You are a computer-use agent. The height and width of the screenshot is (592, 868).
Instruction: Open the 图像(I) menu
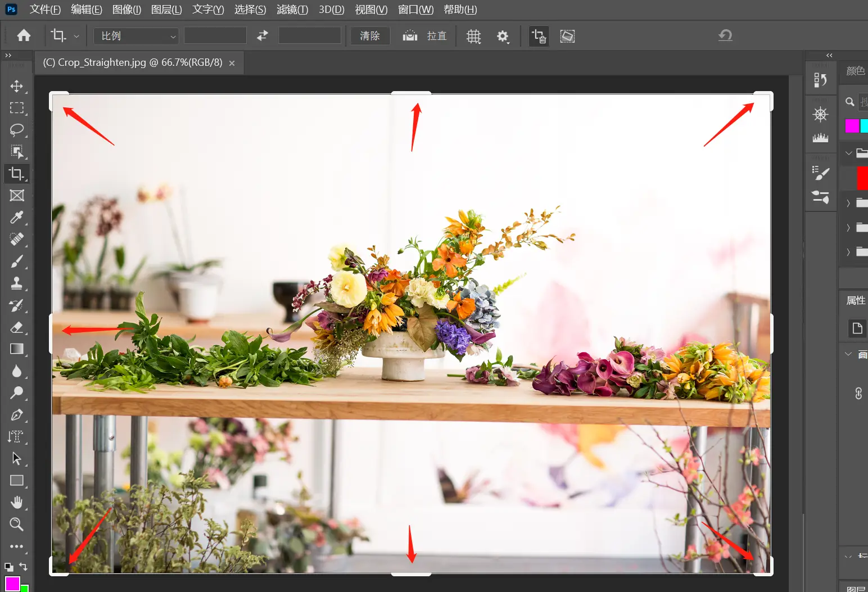pyautogui.click(x=126, y=10)
